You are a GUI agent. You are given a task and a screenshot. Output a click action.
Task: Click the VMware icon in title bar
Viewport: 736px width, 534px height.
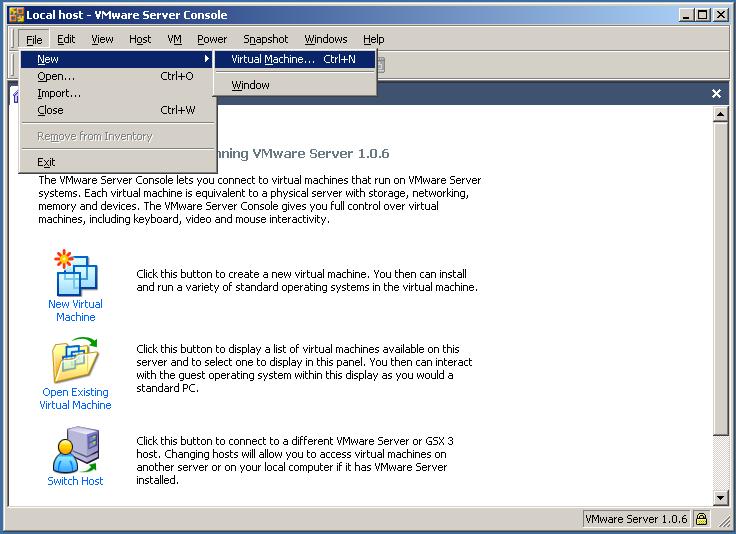coord(16,15)
